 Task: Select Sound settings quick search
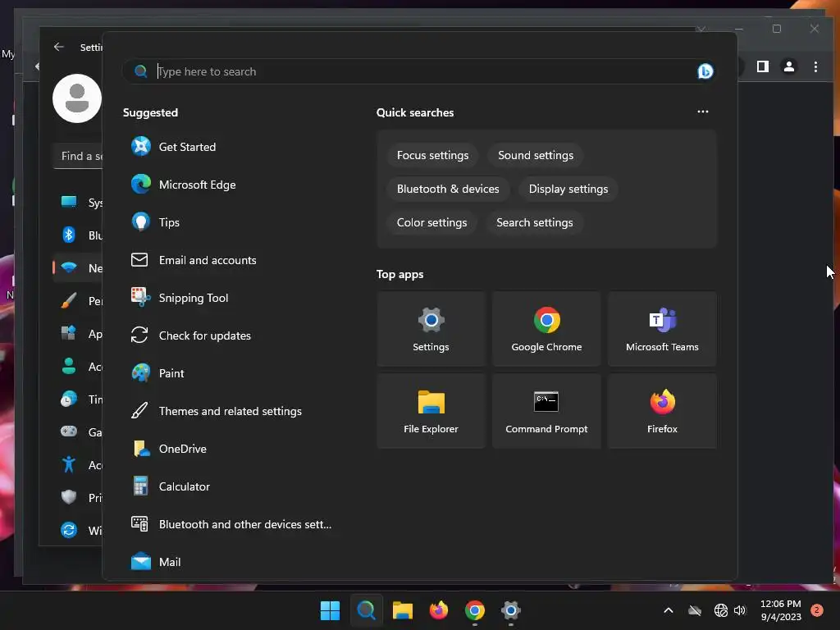pos(536,155)
